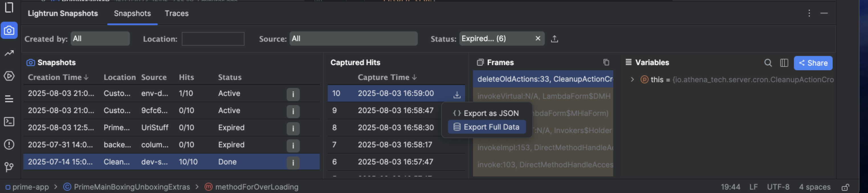Switch to the Traces tab
This screenshot has height=193, width=868.
click(176, 13)
